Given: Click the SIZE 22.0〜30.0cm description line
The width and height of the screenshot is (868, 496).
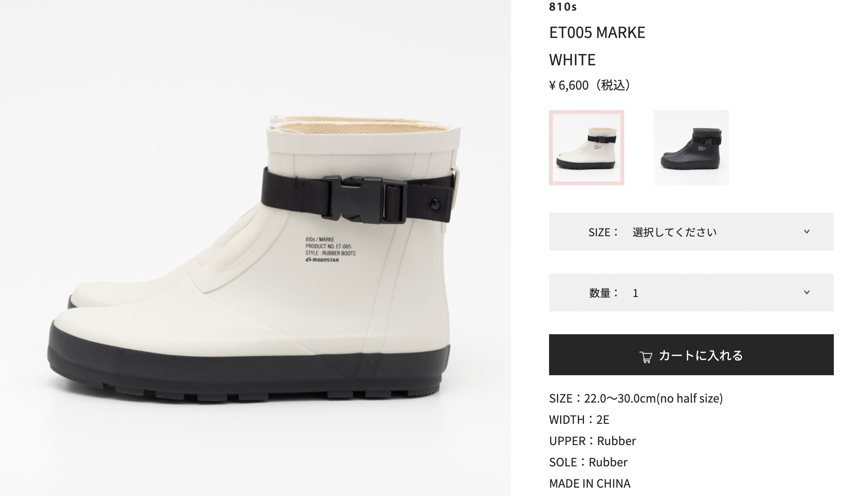Looking at the screenshot, I should 636,398.
